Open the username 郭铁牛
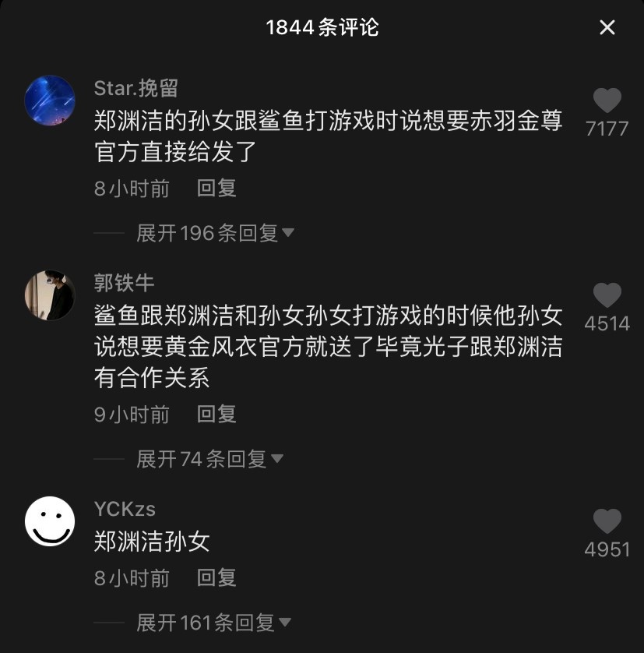Image resolution: width=644 pixels, height=653 pixels. point(124,283)
